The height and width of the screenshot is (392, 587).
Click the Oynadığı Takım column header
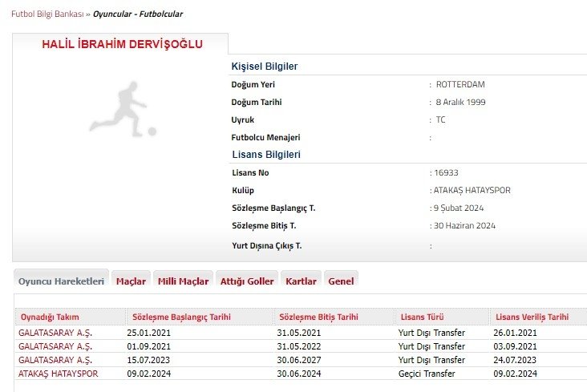50,317
